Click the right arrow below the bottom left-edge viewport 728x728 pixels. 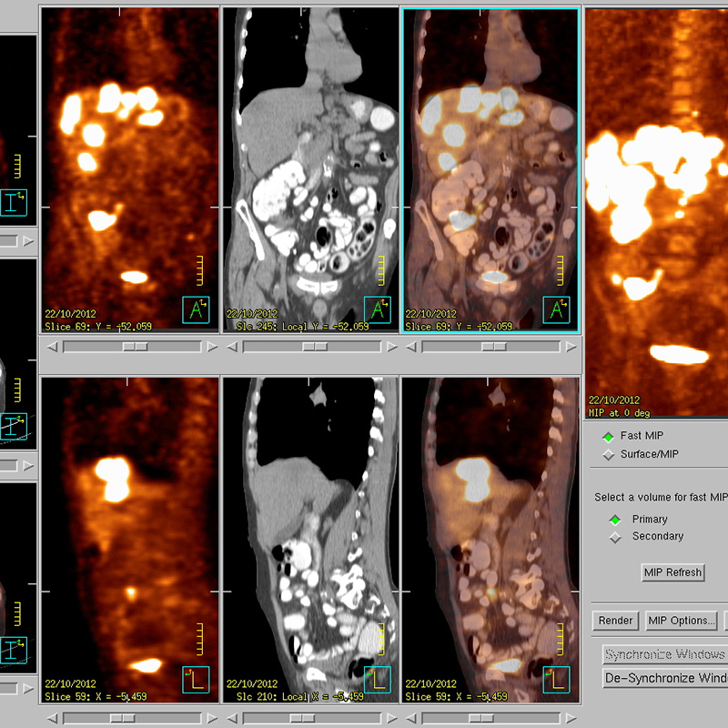pos(29,689)
